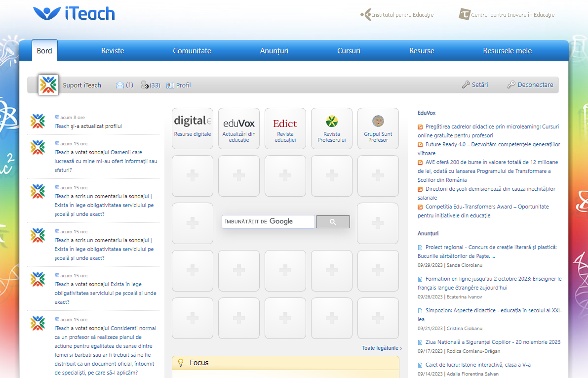Open the Reviste tab

[113, 51]
